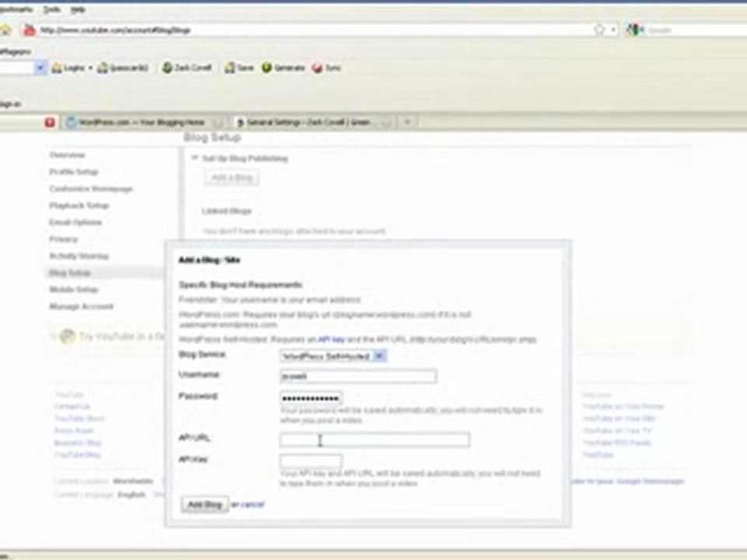The width and height of the screenshot is (747, 560).
Task: Click the Try YouTube browser promo icon
Action: point(68,337)
